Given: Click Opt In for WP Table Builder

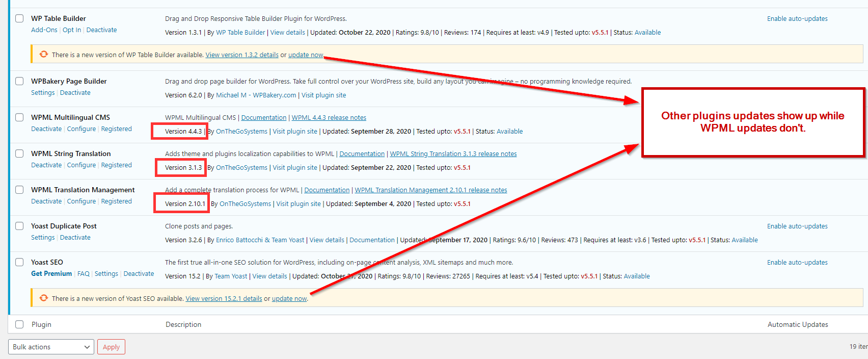Looking at the screenshot, I should [x=72, y=30].
